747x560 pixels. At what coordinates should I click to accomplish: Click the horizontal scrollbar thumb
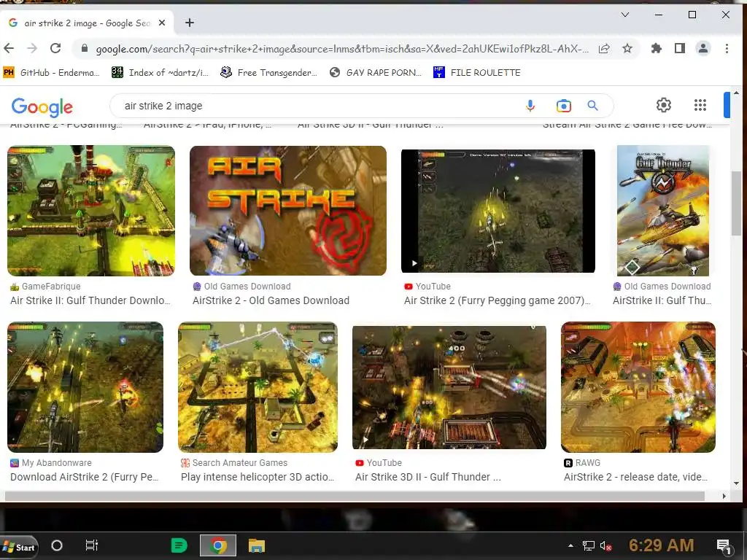355,496
